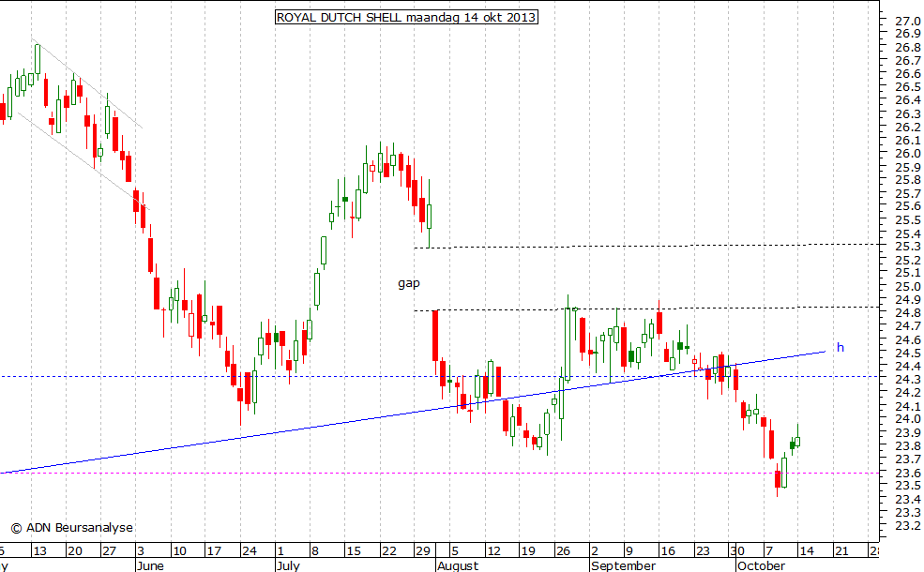Click date label 8 on the time axis
The width and height of the screenshot is (924, 572).
(314, 551)
